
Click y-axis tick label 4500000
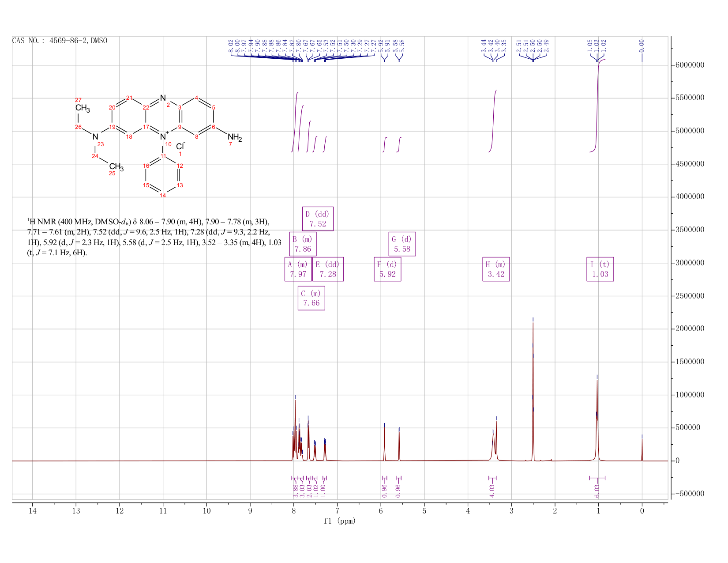(x=690, y=164)
